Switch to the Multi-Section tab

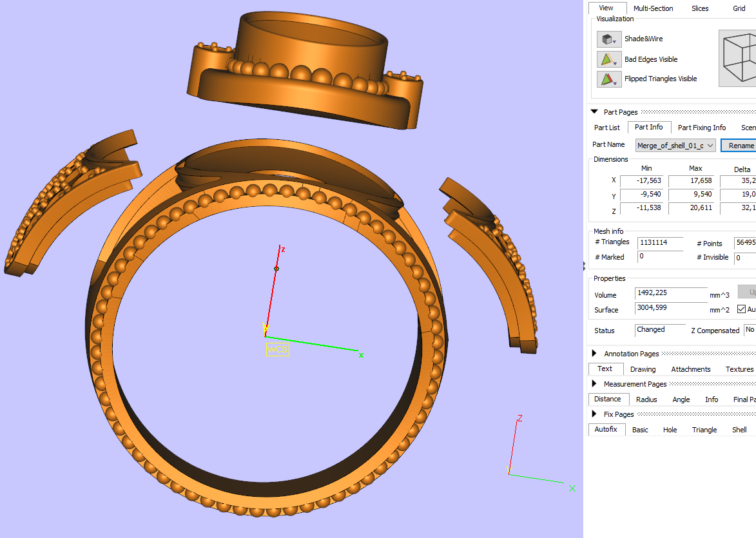pyautogui.click(x=653, y=8)
